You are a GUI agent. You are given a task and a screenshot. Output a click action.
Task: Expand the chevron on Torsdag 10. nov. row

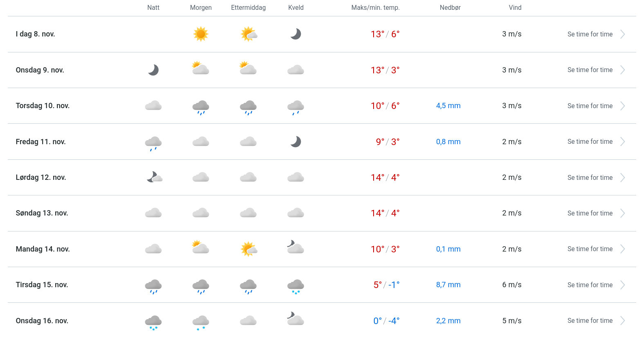(x=622, y=106)
